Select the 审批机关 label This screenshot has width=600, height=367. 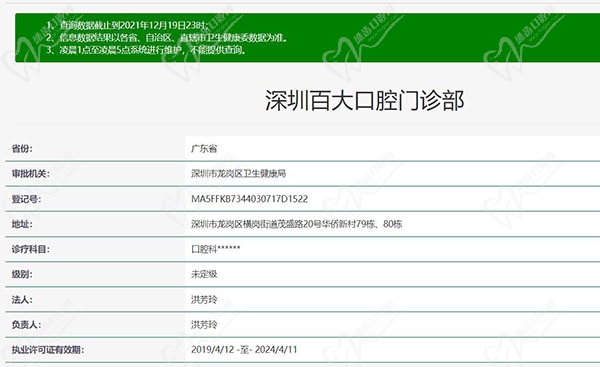click(31, 174)
